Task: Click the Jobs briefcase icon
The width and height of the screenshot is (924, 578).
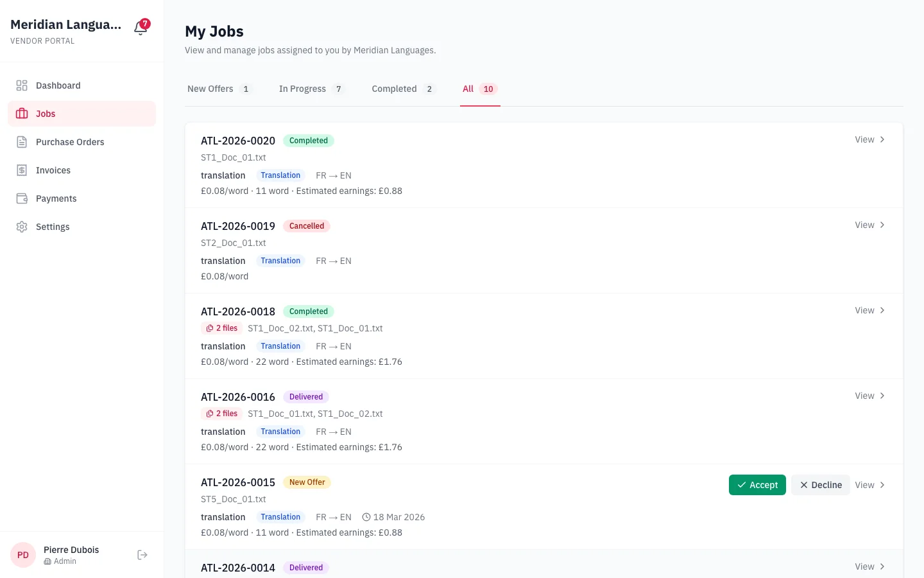Action: [22, 114]
